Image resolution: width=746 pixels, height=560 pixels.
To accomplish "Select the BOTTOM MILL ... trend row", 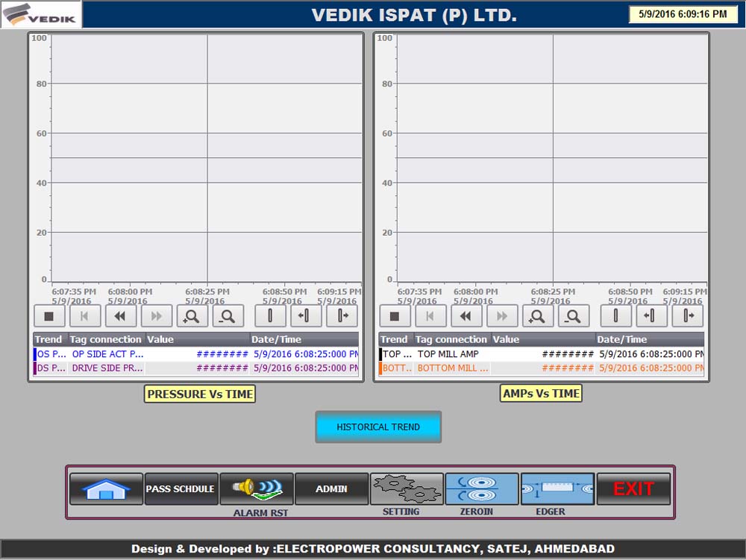I will coord(542,368).
